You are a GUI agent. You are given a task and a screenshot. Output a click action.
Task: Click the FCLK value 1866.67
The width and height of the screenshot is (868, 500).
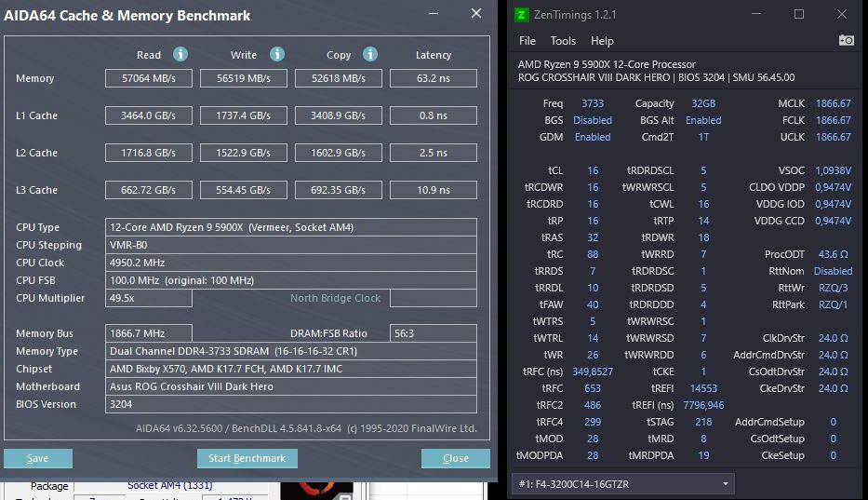click(834, 120)
